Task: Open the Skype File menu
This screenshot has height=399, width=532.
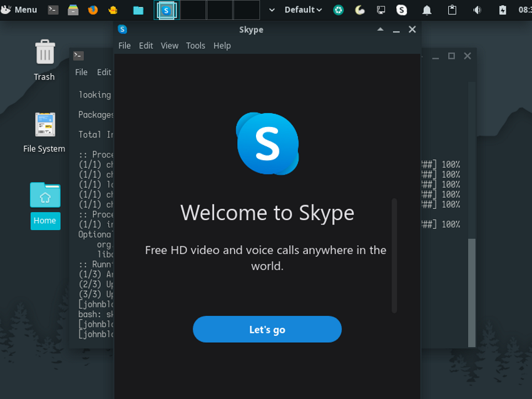Action: click(x=124, y=46)
